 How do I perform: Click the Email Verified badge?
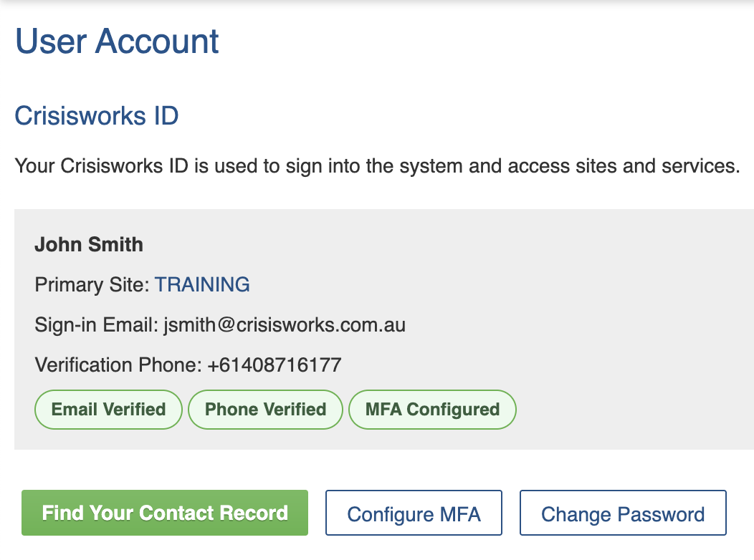pos(108,410)
